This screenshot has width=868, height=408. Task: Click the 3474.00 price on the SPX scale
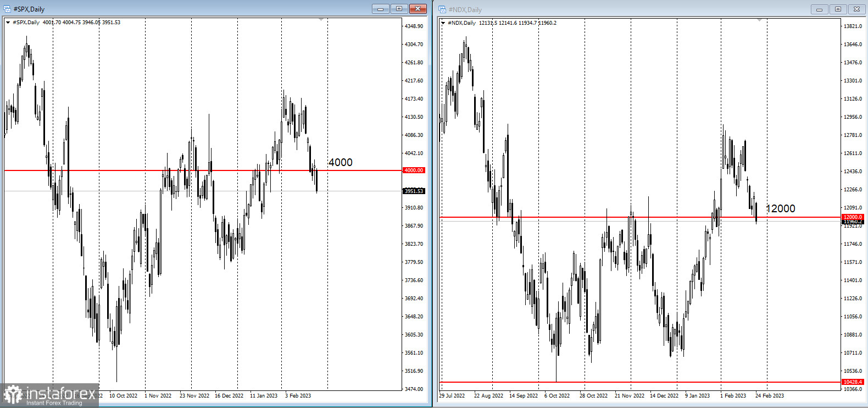[x=414, y=389]
